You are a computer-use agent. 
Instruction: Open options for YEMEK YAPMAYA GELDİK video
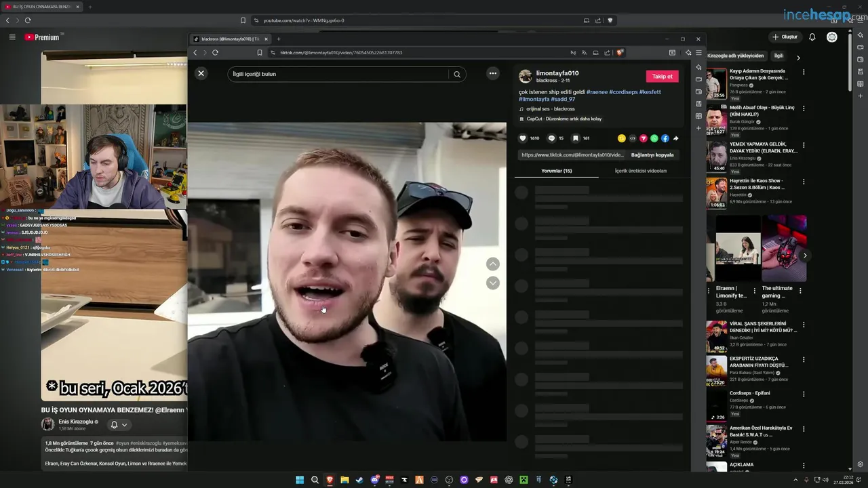(x=804, y=145)
